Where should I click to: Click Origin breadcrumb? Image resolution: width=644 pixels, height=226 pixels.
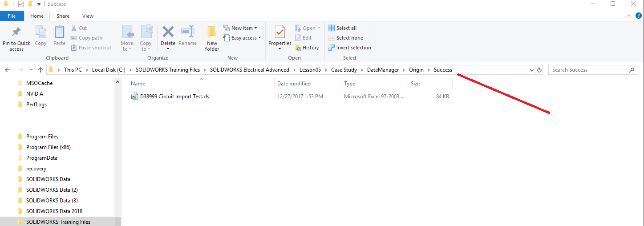click(x=417, y=70)
